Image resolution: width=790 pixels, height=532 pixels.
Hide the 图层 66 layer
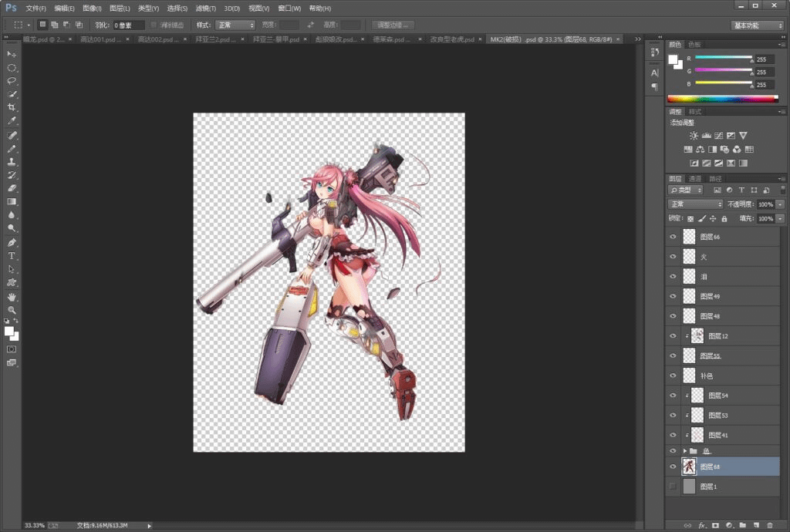pyautogui.click(x=673, y=237)
